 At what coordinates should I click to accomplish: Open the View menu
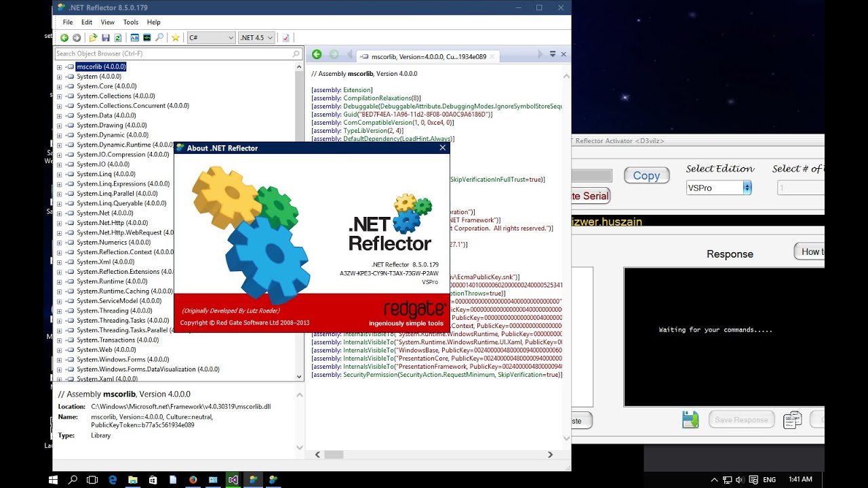click(108, 22)
